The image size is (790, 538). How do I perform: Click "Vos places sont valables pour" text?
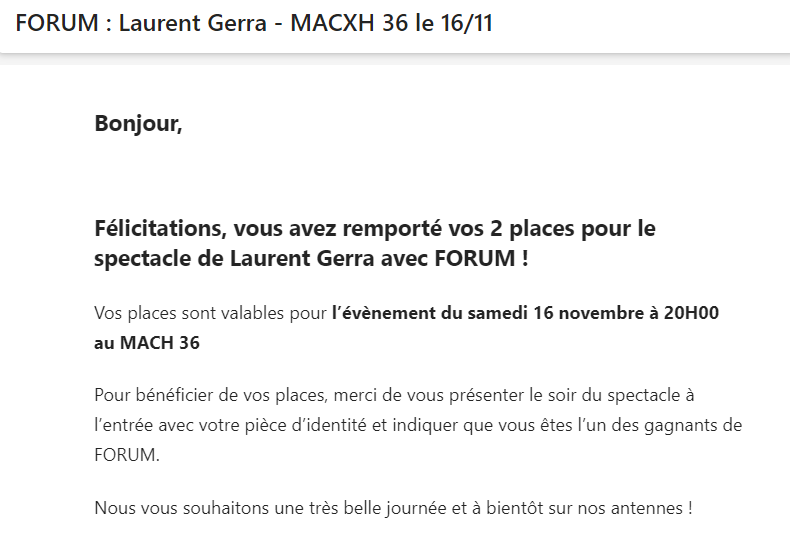(211, 313)
